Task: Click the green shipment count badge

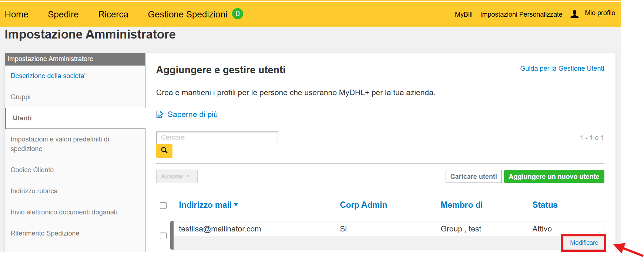Action: [238, 14]
